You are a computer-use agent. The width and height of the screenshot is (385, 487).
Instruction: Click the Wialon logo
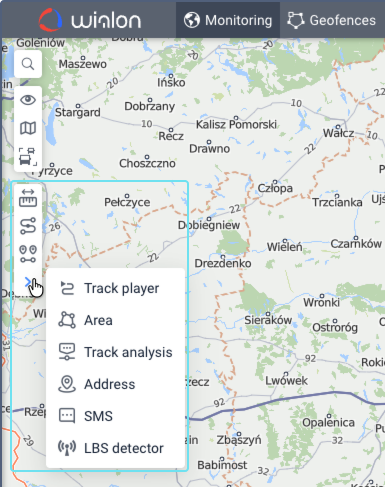tap(90, 20)
